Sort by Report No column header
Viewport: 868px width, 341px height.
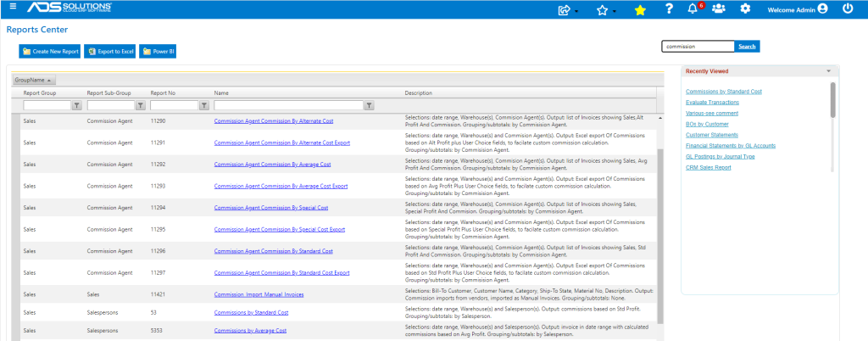(163, 93)
